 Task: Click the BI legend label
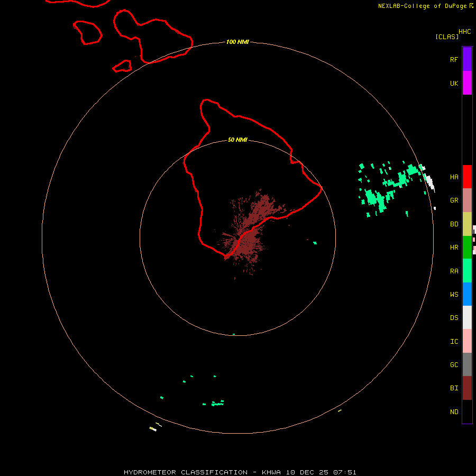click(454, 388)
